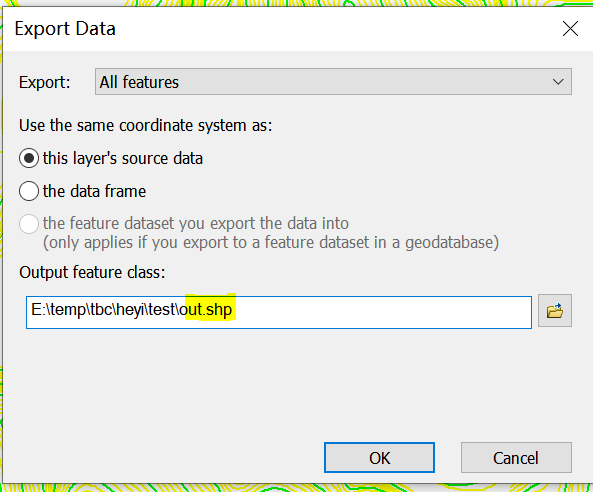Open the Export 'All features' combo box
The height and width of the screenshot is (492, 593).
(x=333, y=82)
